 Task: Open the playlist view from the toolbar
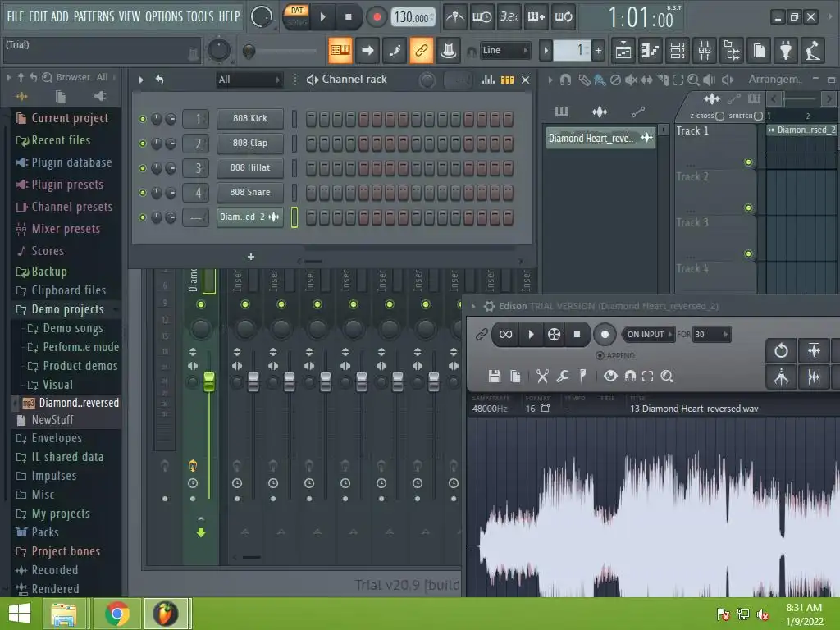(623, 51)
